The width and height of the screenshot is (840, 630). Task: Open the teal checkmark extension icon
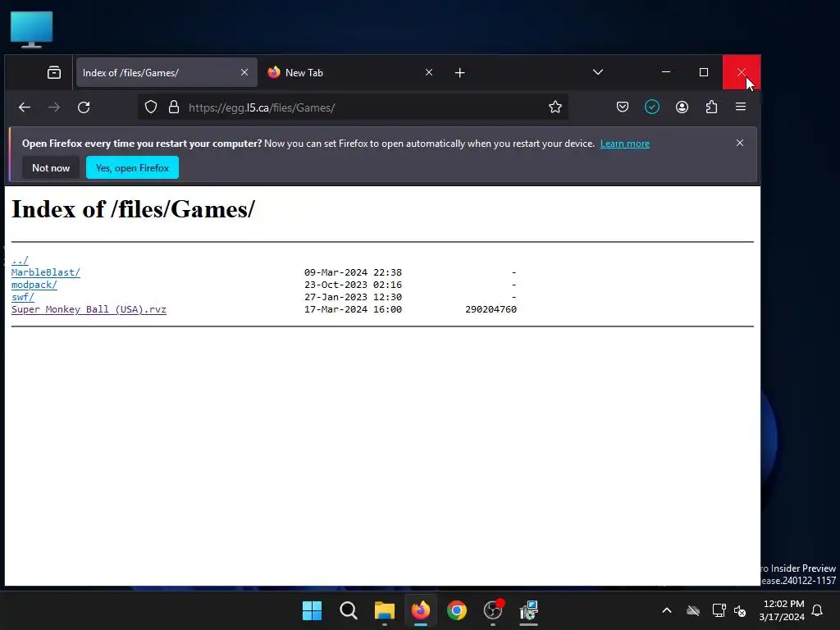point(652,107)
